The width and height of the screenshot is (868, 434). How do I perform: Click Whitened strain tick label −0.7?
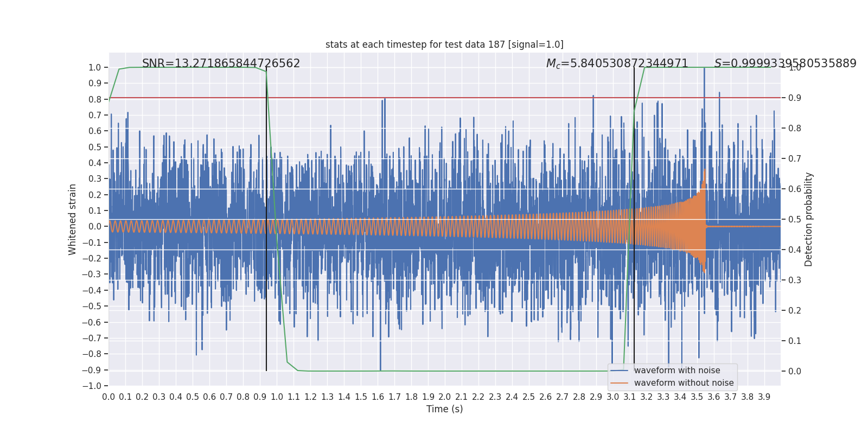(x=92, y=338)
